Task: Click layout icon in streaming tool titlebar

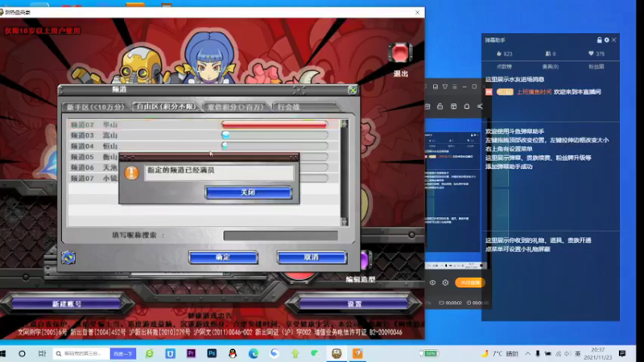Action: (x=435, y=87)
